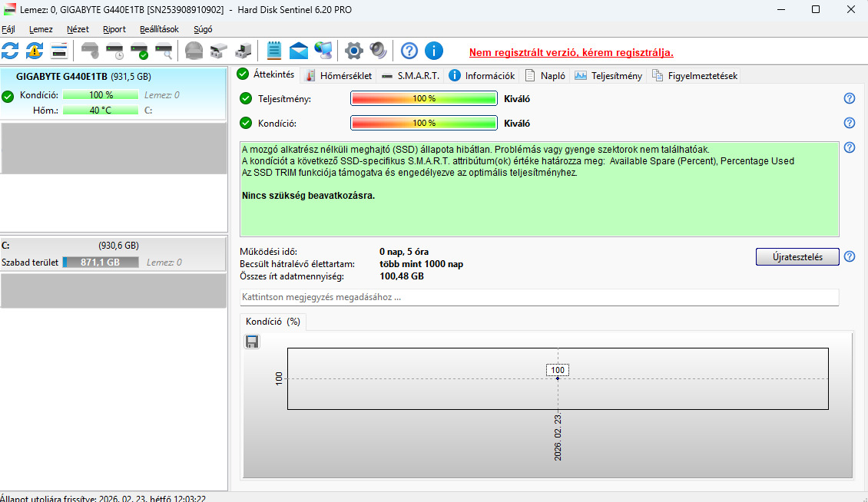Open the disk list panel icon
This screenshot has height=502, width=868.
[58, 51]
